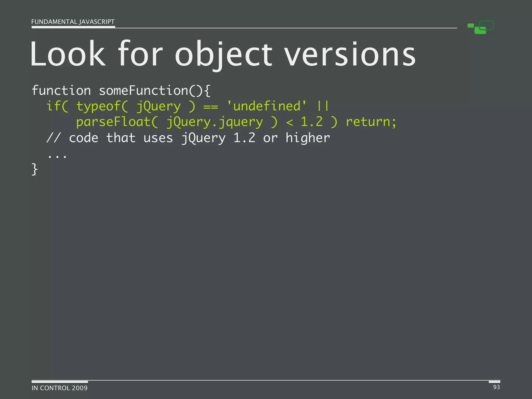
Task: Click the '||' operator in code
Action: click(323, 106)
